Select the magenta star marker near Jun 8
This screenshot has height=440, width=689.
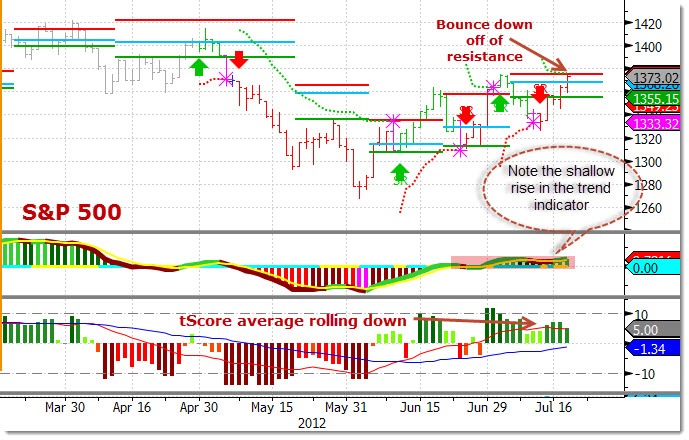pyautogui.click(x=393, y=120)
